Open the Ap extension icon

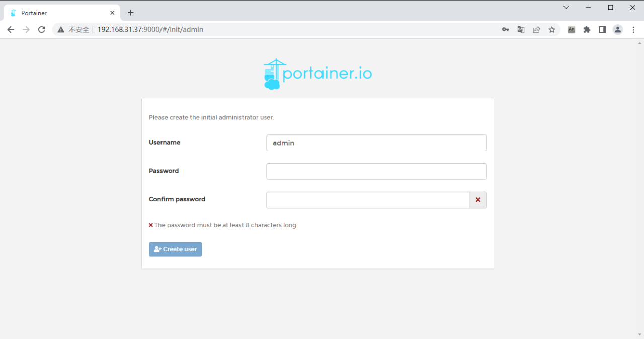click(x=571, y=29)
